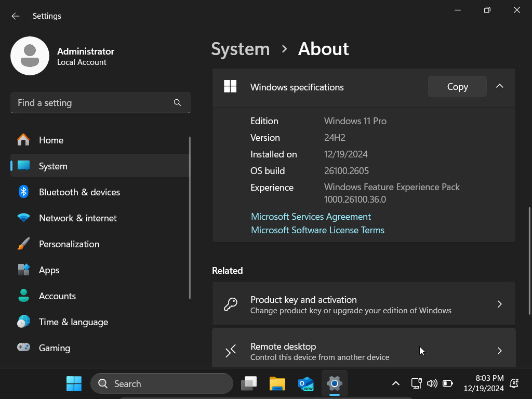Click the Time & language clock-globe icon
Viewport: 532px width, 399px height.
[23, 322]
